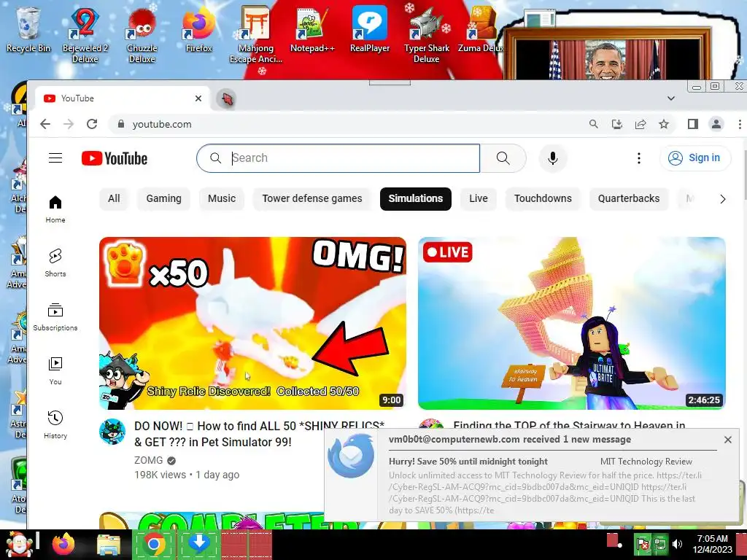Viewport: 747px width, 560px height.
Task: Open History in the sidebar
Action: (55, 425)
